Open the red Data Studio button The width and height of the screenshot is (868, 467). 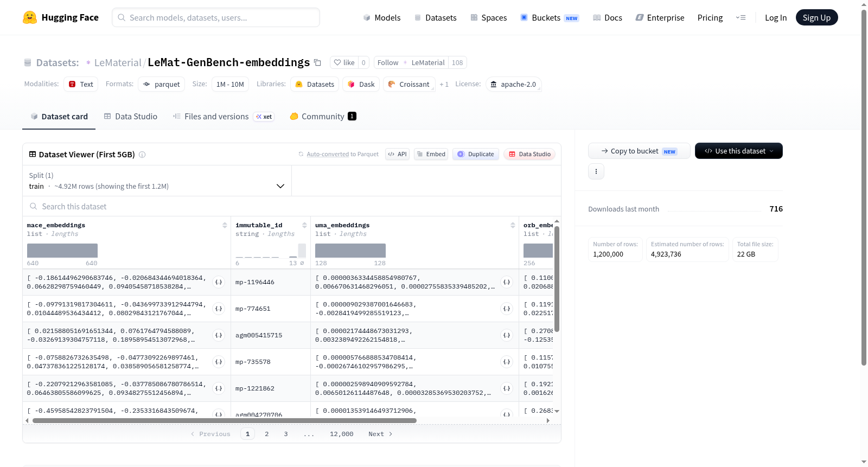(x=529, y=154)
